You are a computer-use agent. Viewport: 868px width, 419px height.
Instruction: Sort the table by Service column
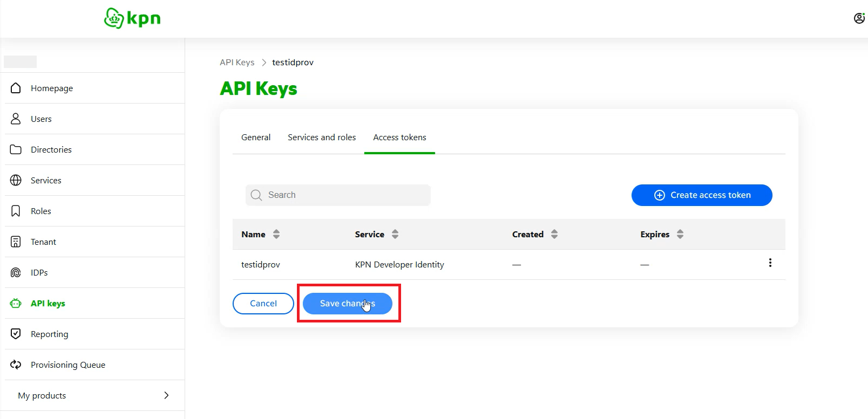coord(395,234)
